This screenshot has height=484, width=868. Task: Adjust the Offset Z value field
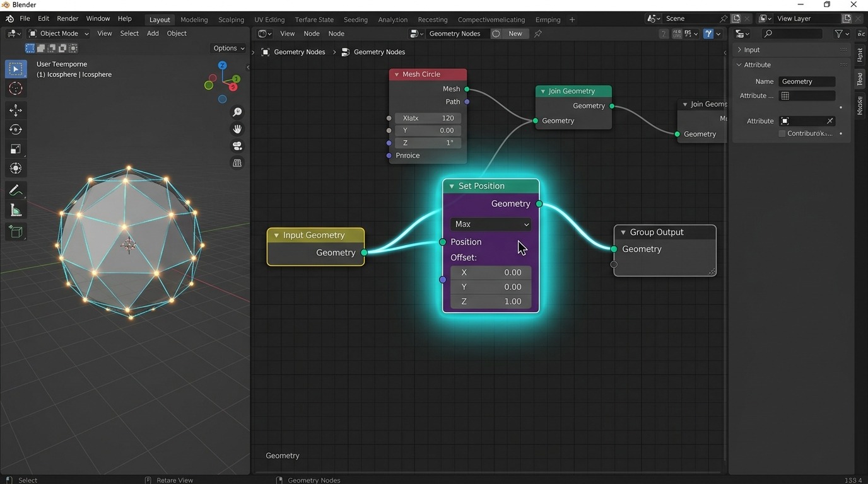coord(491,301)
